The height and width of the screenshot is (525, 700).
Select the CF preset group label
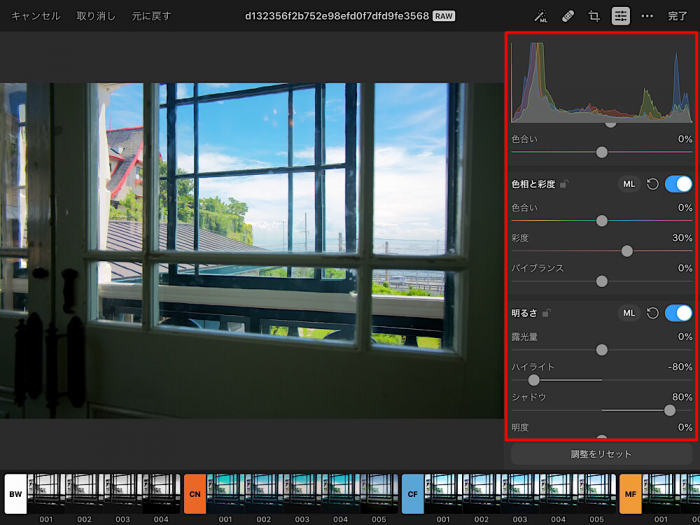pos(413,494)
